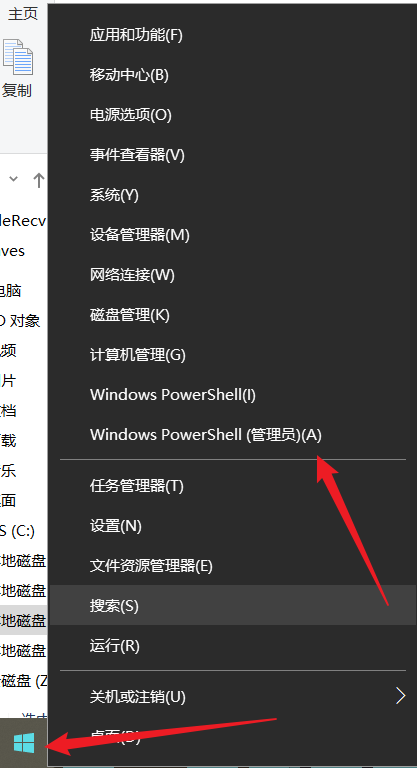
Task: Expand the 关机或注销(U) submenu arrow
Action: click(x=400, y=696)
